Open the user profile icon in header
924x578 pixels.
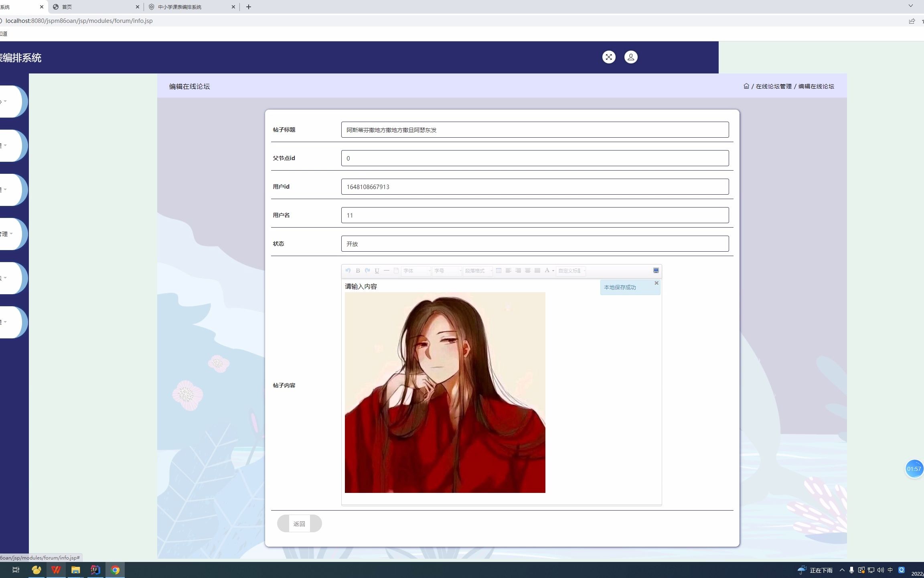pyautogui.click(x=631, y=57)
